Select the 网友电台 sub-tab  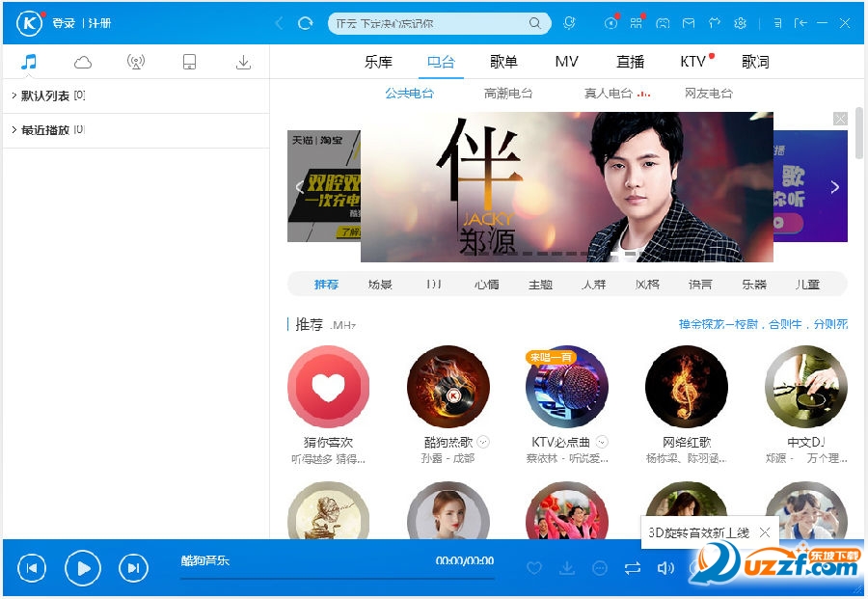coord(709,93)
